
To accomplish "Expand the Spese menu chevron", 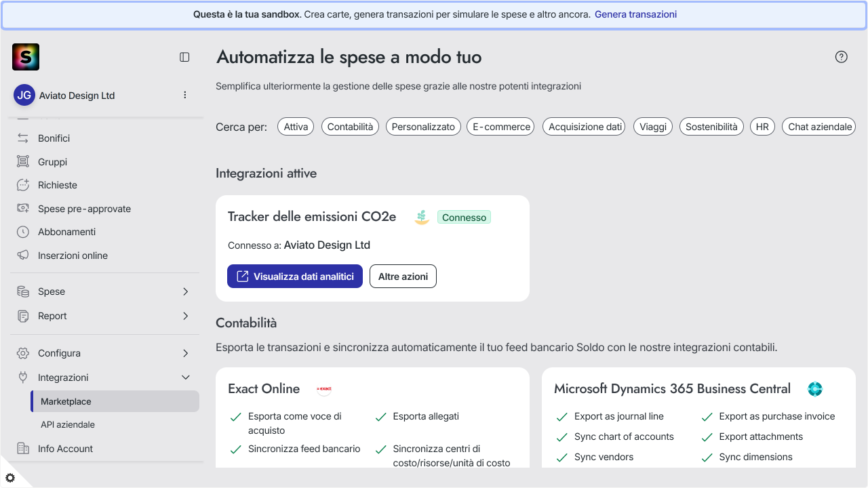I will [x=186, y=291].
